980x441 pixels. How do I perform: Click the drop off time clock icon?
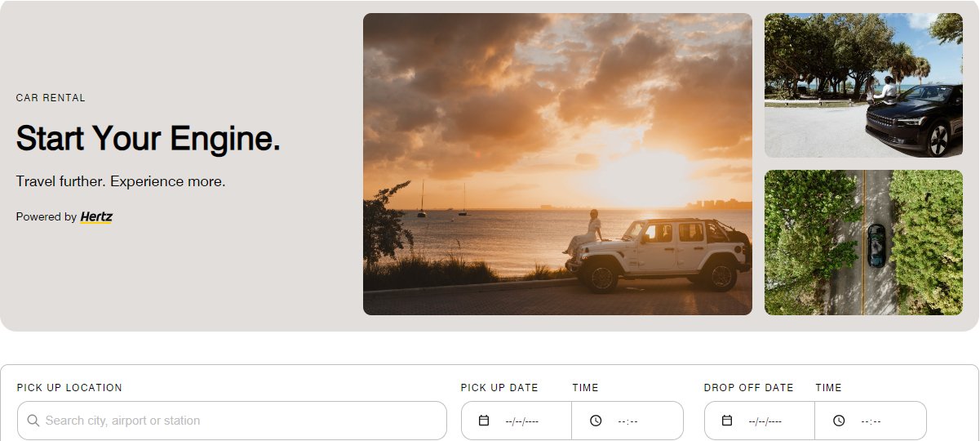839,421
